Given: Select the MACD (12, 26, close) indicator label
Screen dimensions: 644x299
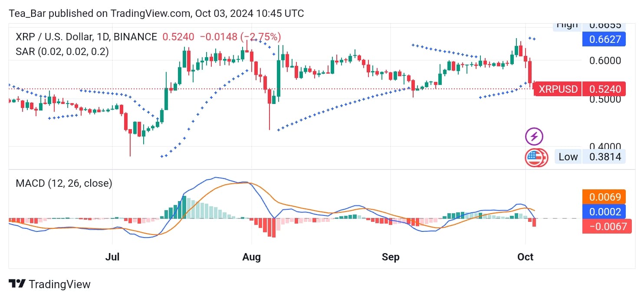Looking at the screenshot, I should click(64, 183).
